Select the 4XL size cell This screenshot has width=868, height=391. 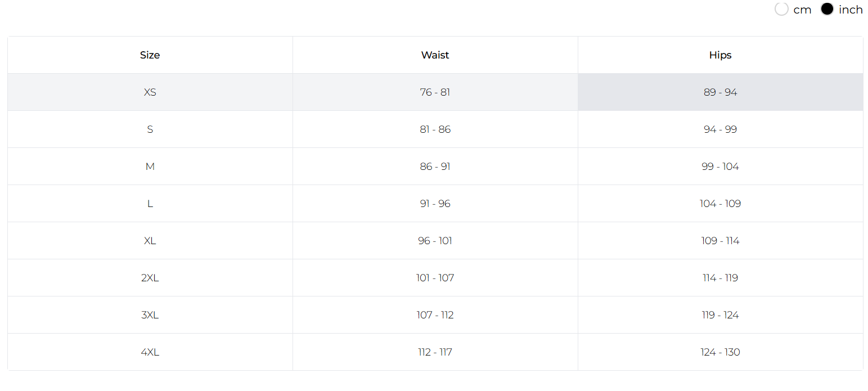click(x=150, y=352)
